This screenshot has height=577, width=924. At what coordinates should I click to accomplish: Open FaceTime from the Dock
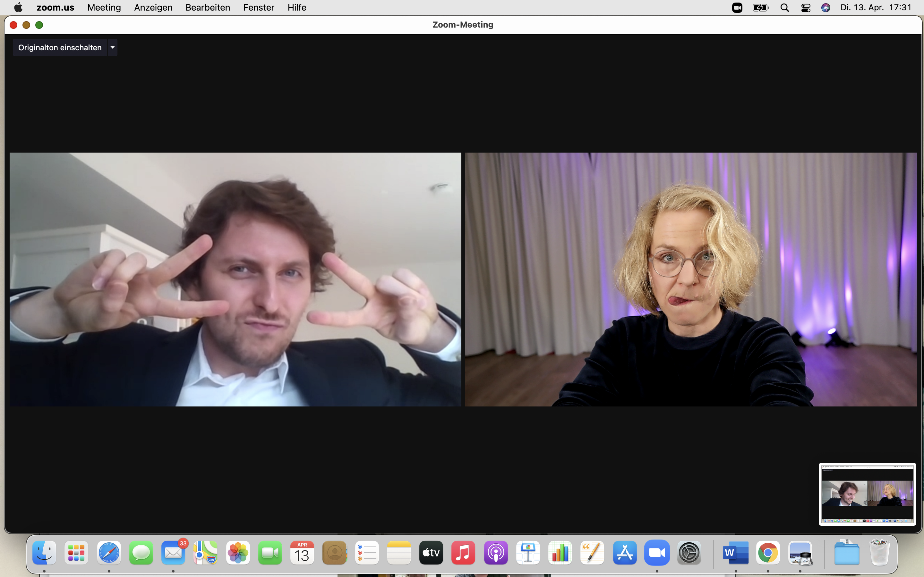(x=270, y=553)
